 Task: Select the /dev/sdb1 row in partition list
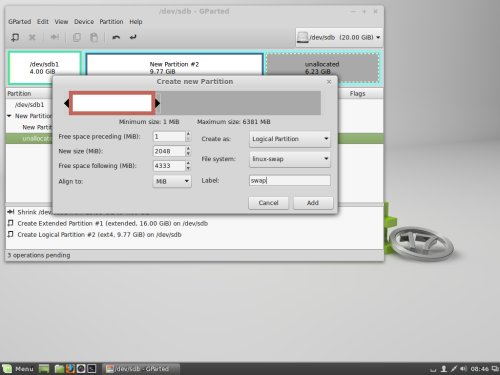click(29, 105)
